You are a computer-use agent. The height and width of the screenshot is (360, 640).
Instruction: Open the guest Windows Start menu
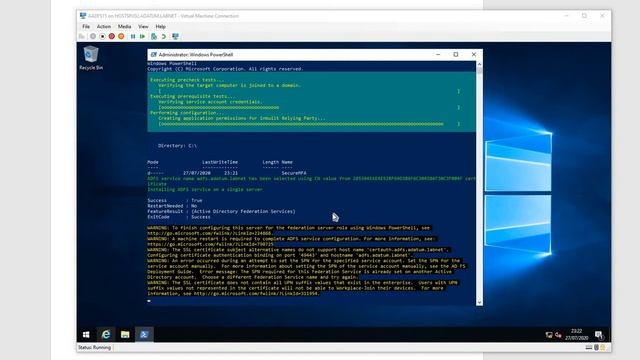point(86,335)
